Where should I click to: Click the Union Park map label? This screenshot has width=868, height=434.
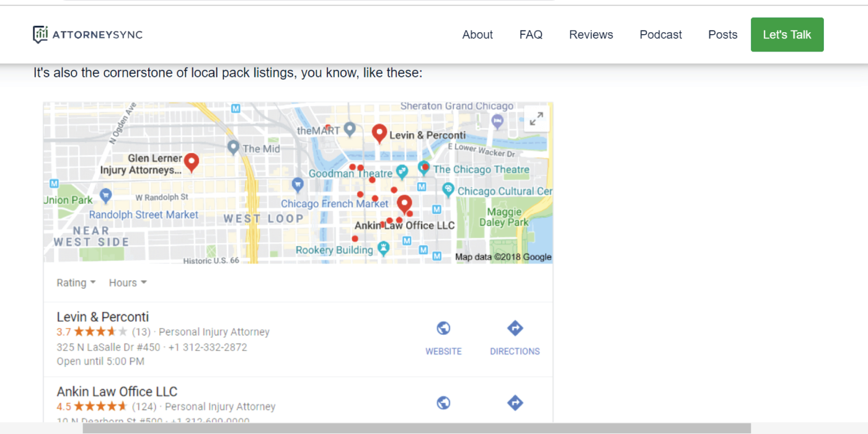click(68, 200)
